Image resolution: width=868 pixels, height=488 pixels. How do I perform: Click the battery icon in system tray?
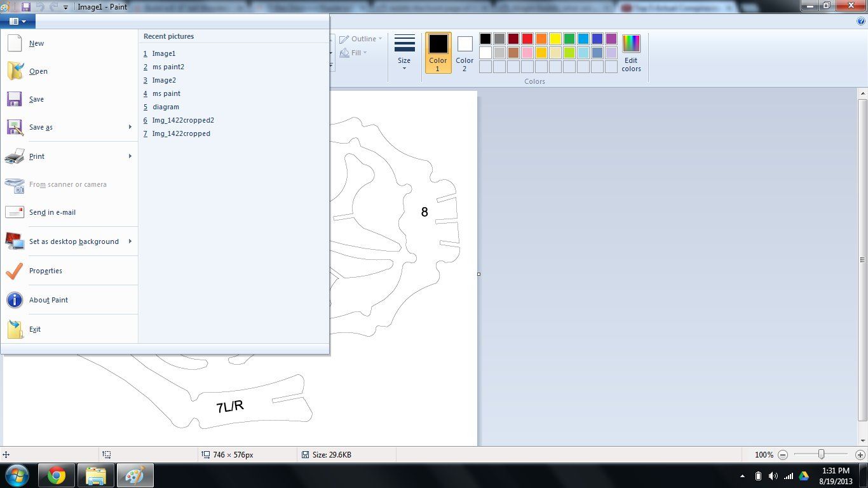(x=758, y=476)
